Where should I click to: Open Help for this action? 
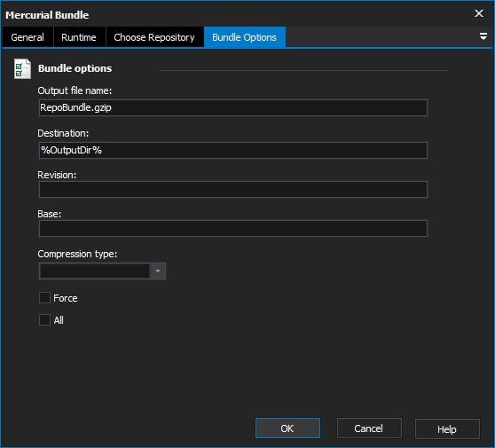click(x=447, y=429)
